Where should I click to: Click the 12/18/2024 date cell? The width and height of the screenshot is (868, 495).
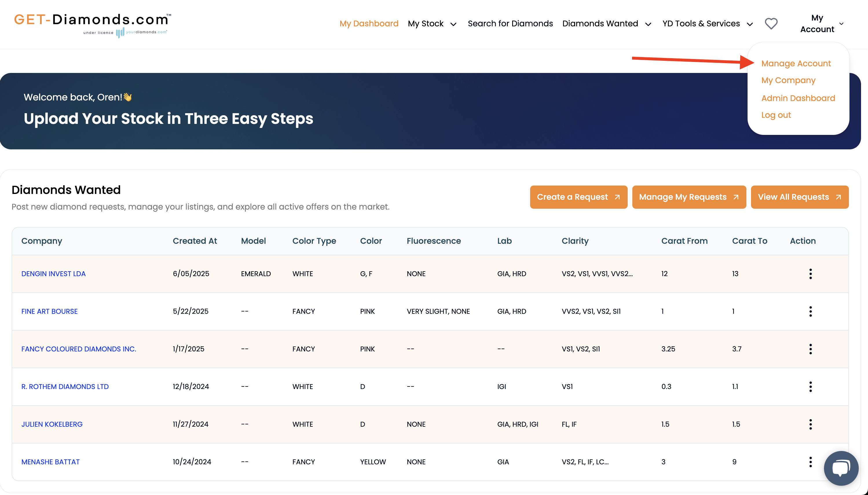tap(191, 386)
